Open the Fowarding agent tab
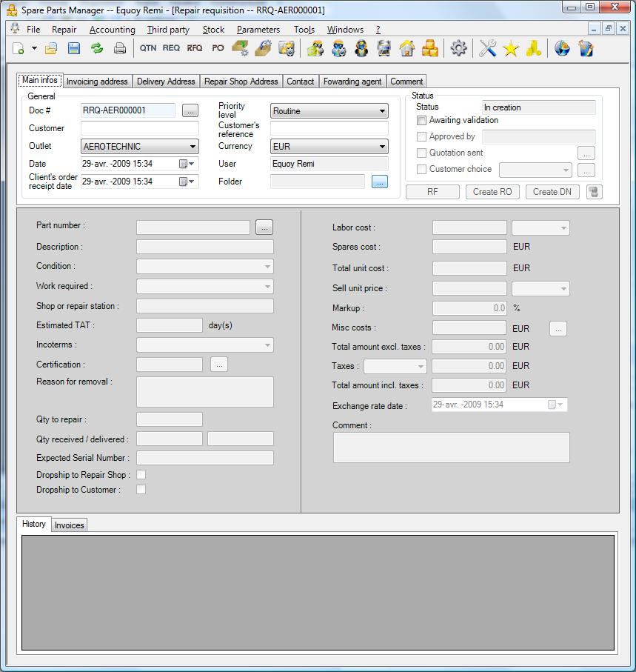636x672 pixels. (x=352, y=81)
